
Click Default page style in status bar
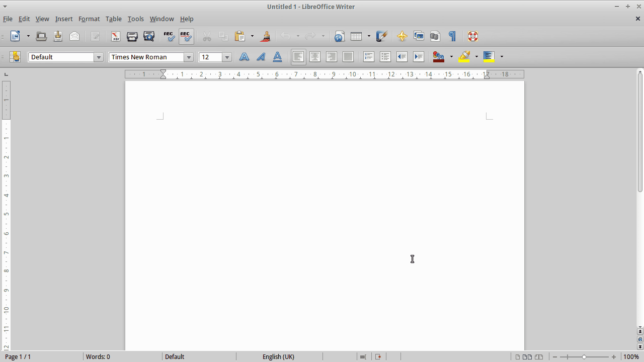[175, 356]
